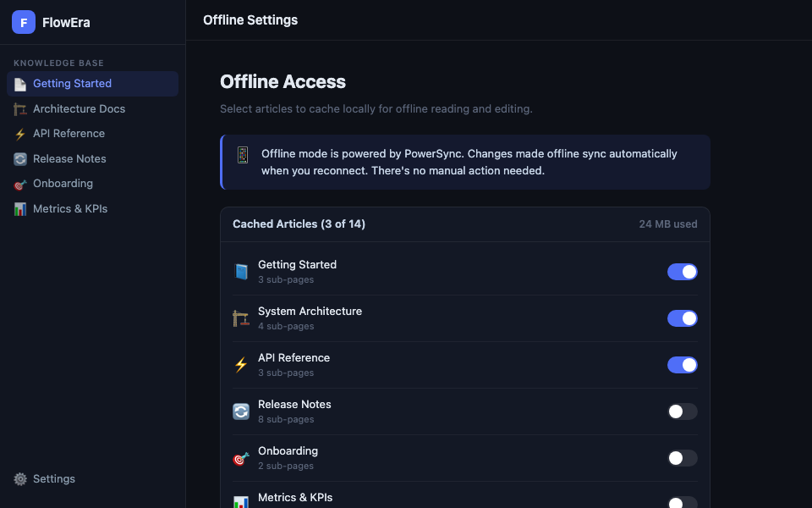This screenshot has width=812, height=508.
Task: Enable offline access for Release Notes
Action: (x=682, y=411)
